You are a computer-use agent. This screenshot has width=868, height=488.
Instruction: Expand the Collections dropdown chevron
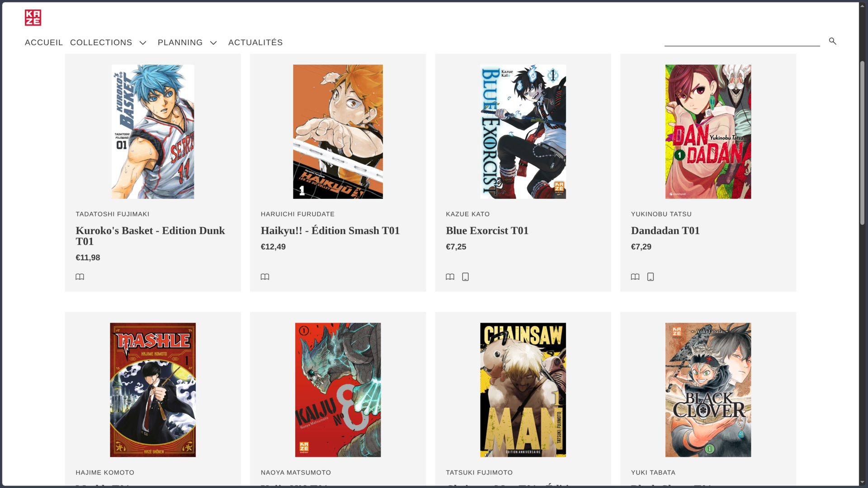tap(143, 43)
